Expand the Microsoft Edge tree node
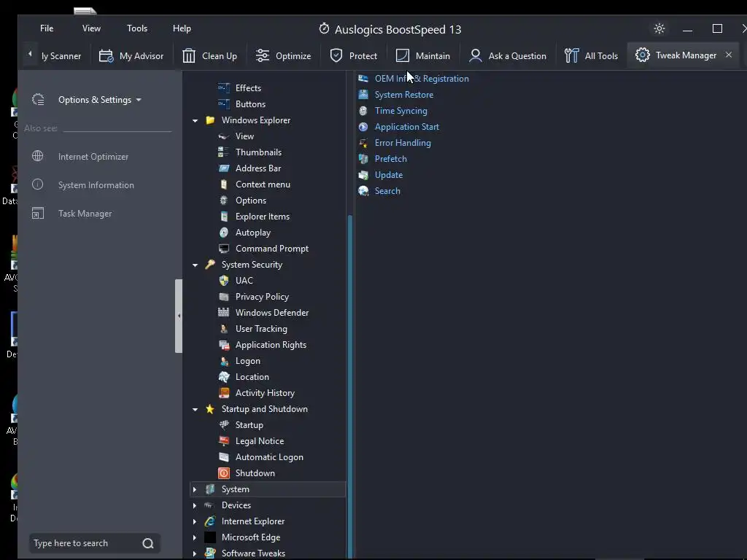 [x=194, y=537]
